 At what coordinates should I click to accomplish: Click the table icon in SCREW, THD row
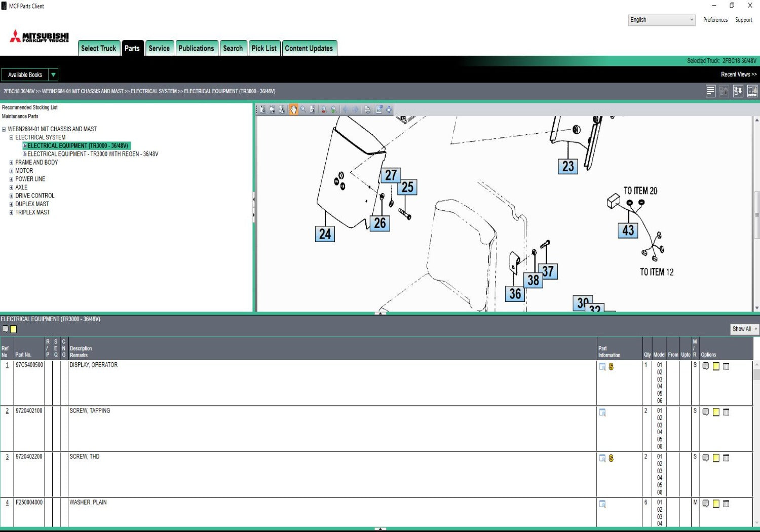point(726,458)
